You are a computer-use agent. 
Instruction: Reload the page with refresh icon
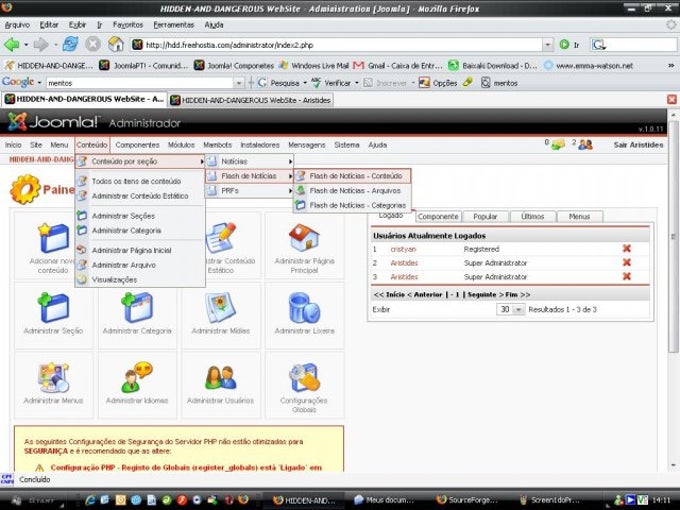pos(70,44)
